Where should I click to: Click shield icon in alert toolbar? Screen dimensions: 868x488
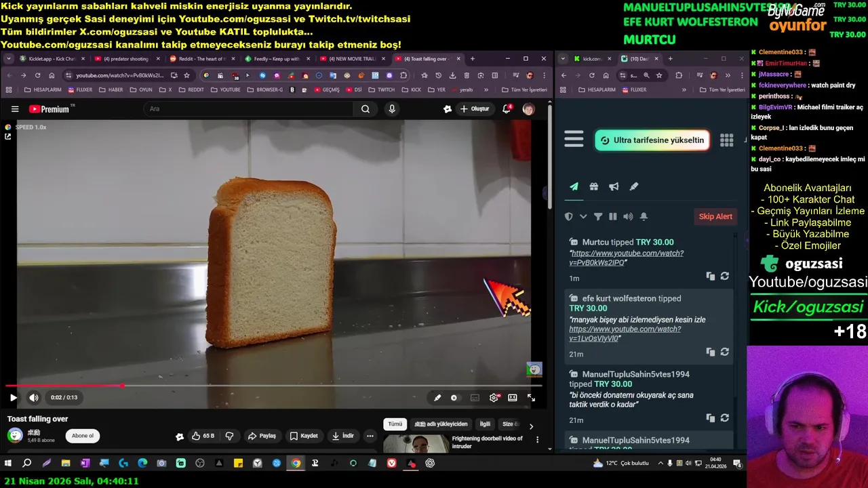(569, 216)
